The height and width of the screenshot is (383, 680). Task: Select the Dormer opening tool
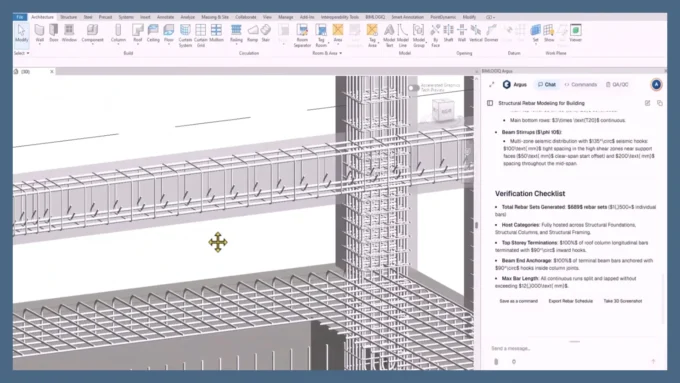491,33
